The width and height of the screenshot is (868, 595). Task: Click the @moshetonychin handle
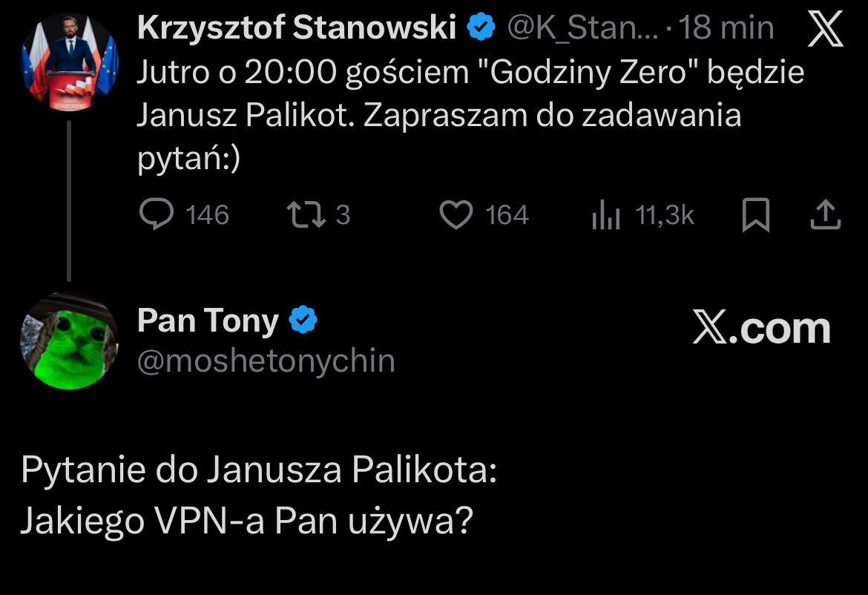click(266, 361)
